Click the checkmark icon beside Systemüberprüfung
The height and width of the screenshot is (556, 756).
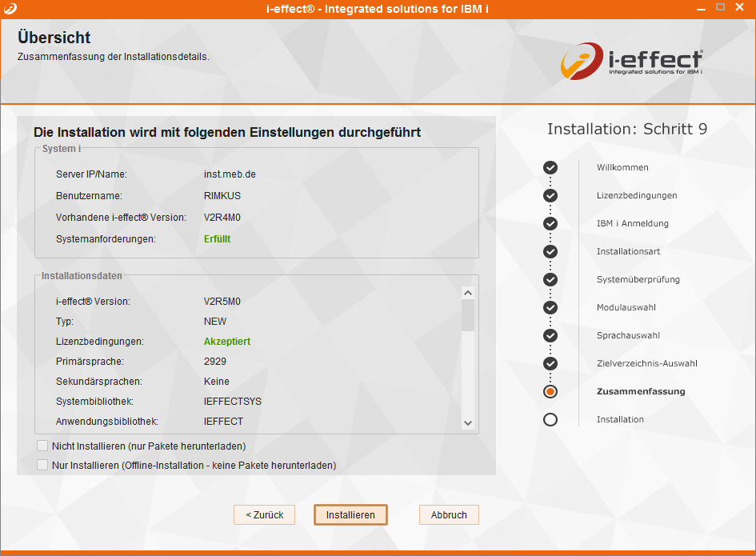coord(550,279)
